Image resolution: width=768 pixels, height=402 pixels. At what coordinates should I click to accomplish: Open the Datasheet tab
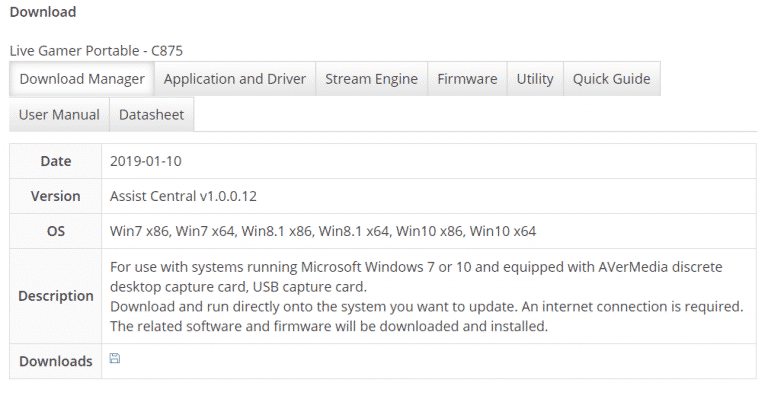(x=151, y=114)
